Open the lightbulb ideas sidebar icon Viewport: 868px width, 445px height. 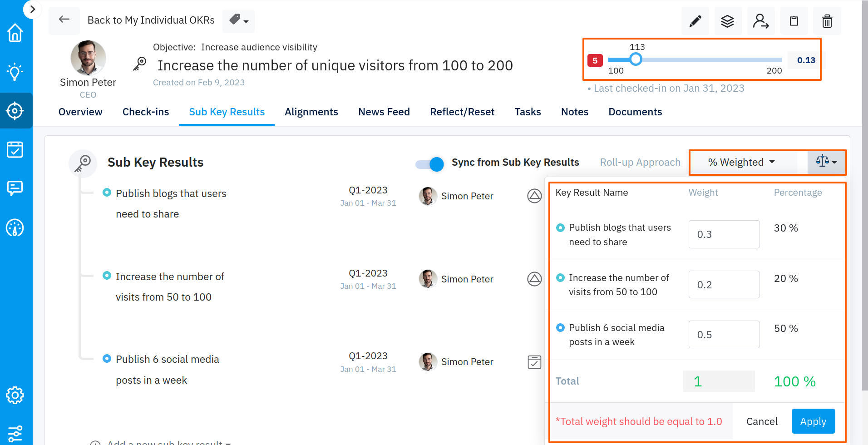tap(15, 72)
